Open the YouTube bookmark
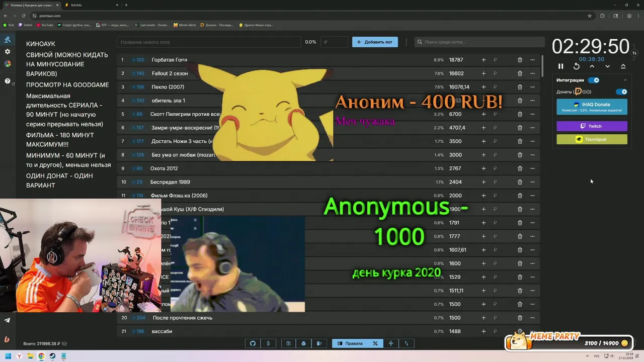 click(45, 25)
